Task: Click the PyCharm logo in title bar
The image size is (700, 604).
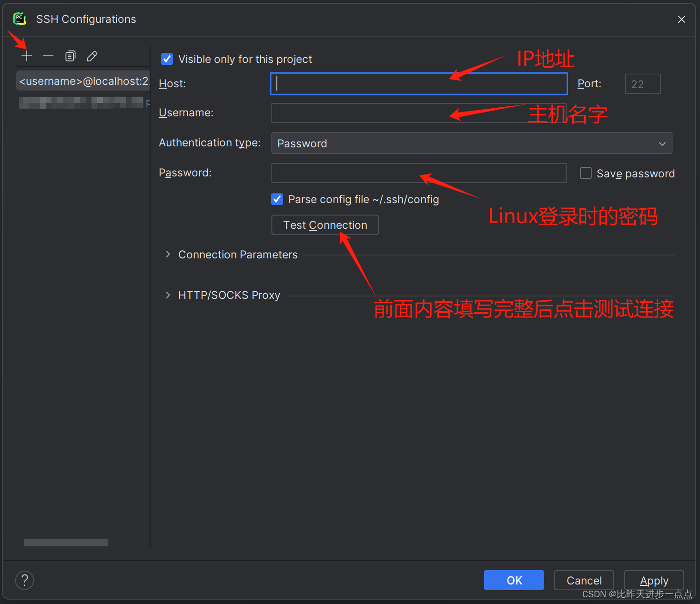Action: (20, 19)
